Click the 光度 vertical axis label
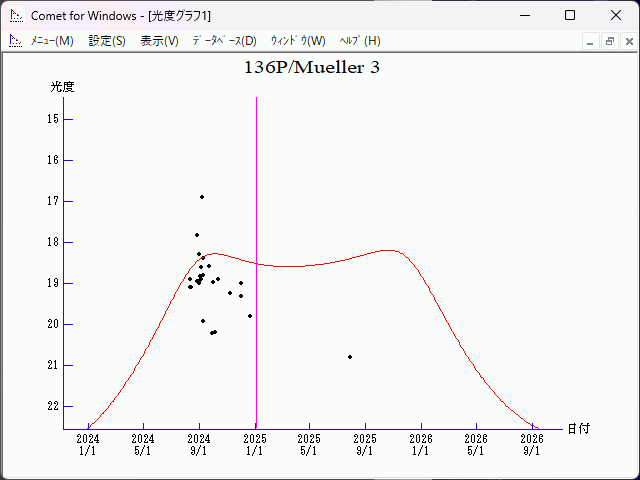This screenshot has width=640, height=480. point(63,87)
